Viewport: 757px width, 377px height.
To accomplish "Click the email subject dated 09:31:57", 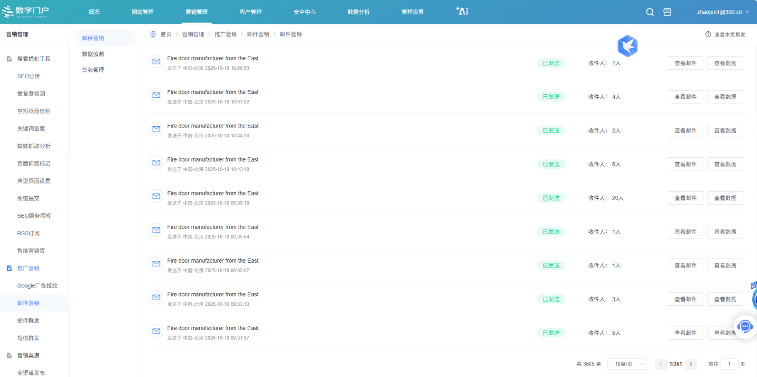I will click(213, 328).
